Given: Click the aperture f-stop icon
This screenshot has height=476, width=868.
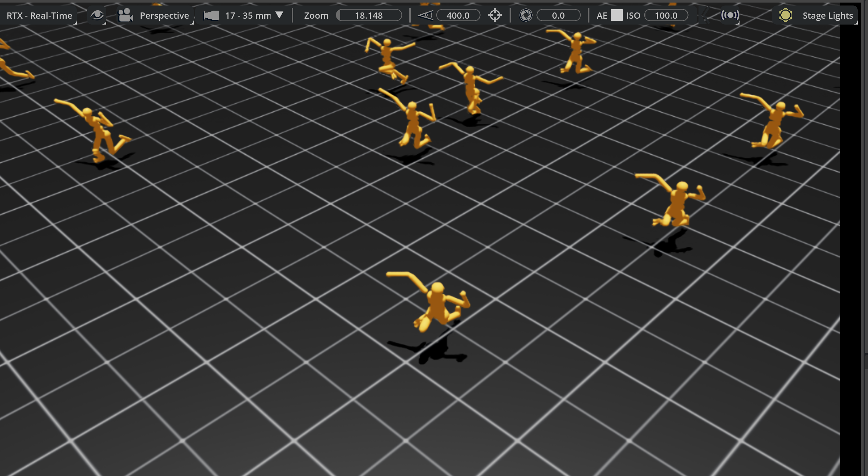Looking at the screenshot, I should pos(526,15).
